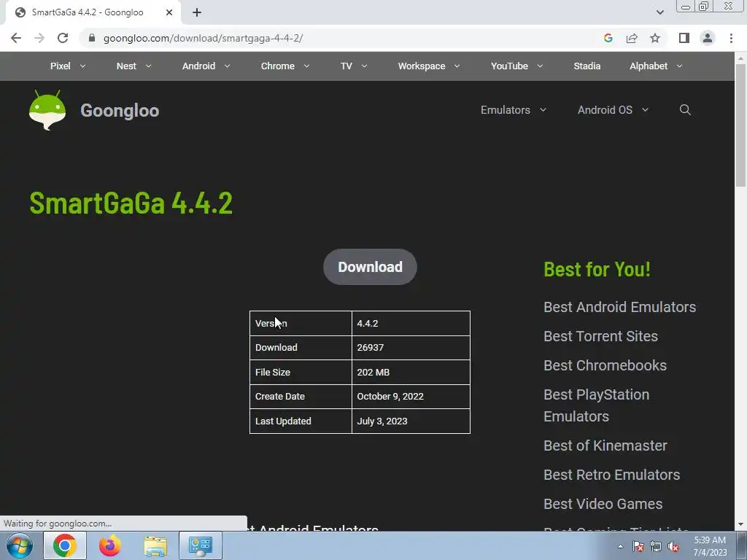The height and width of the screenshot is (560, 747).
Task: Open Best of Kinemaster link
Action: coord(605,446)
